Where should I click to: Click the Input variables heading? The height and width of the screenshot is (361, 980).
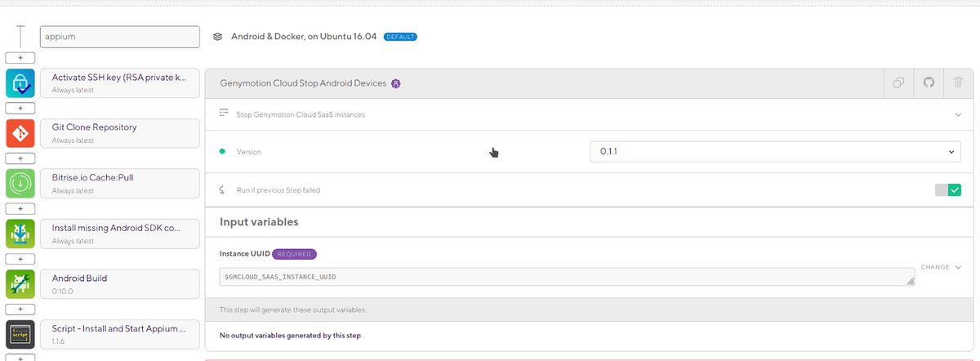point(259,222)
